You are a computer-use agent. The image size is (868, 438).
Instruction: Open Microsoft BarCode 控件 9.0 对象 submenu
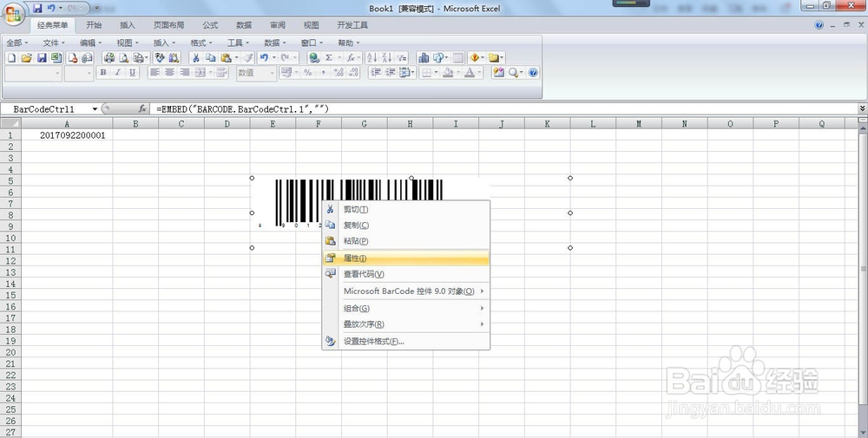(405, 291)
